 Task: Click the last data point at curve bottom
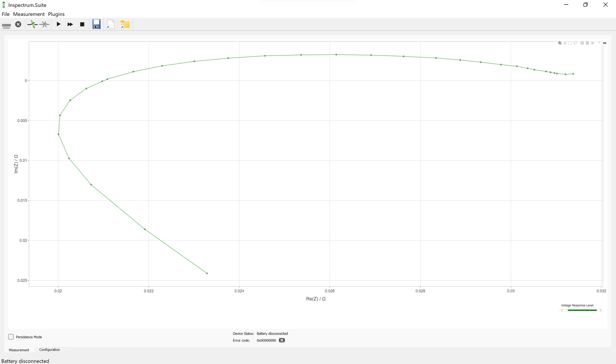coord(207,273)
